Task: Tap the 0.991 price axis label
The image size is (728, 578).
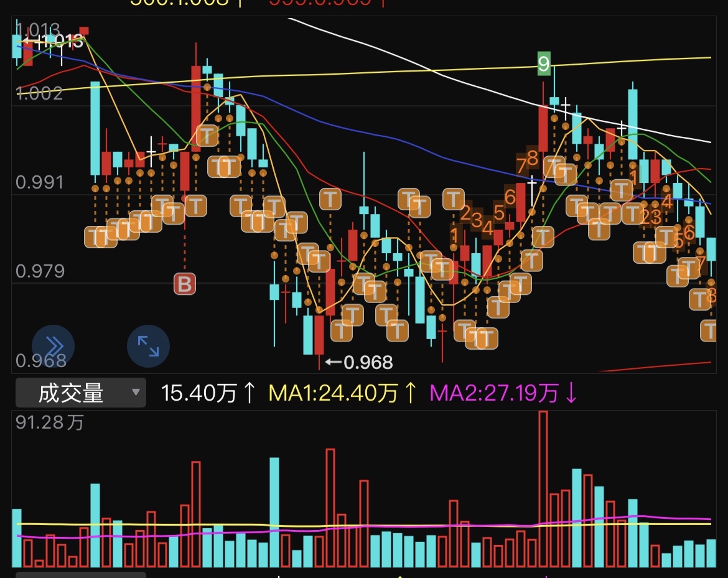Action: pyautogui.click(x=39, y=182)
